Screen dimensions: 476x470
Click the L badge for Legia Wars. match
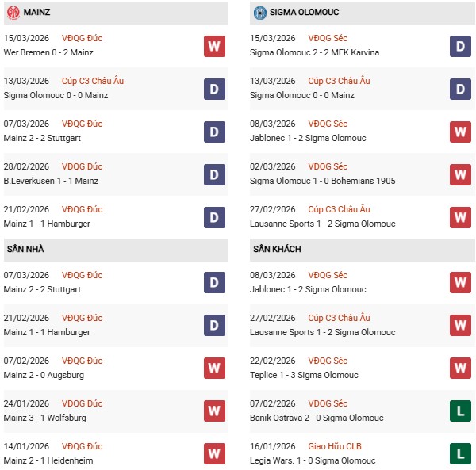point(460,454)
